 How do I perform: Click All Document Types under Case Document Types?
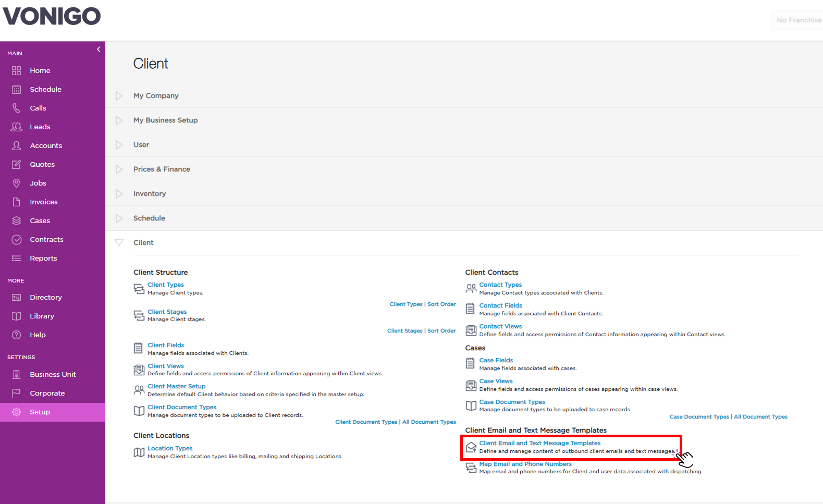point(760,417)
